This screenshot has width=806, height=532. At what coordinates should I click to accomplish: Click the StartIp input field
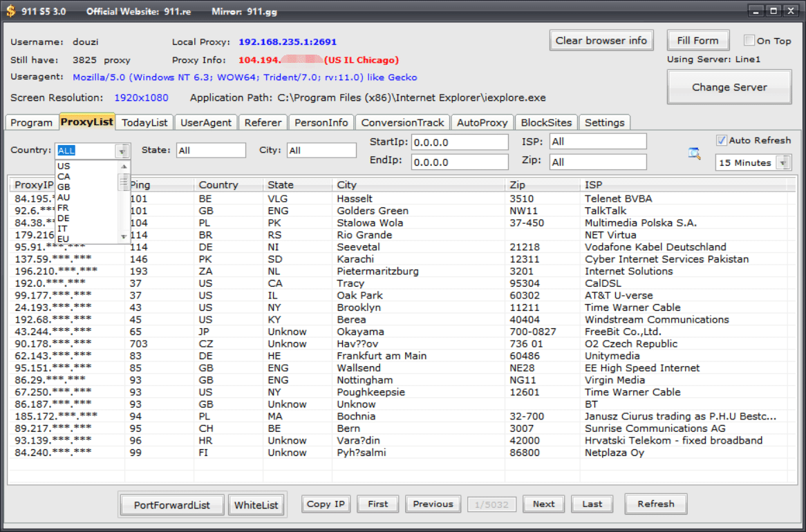(460, 142)
